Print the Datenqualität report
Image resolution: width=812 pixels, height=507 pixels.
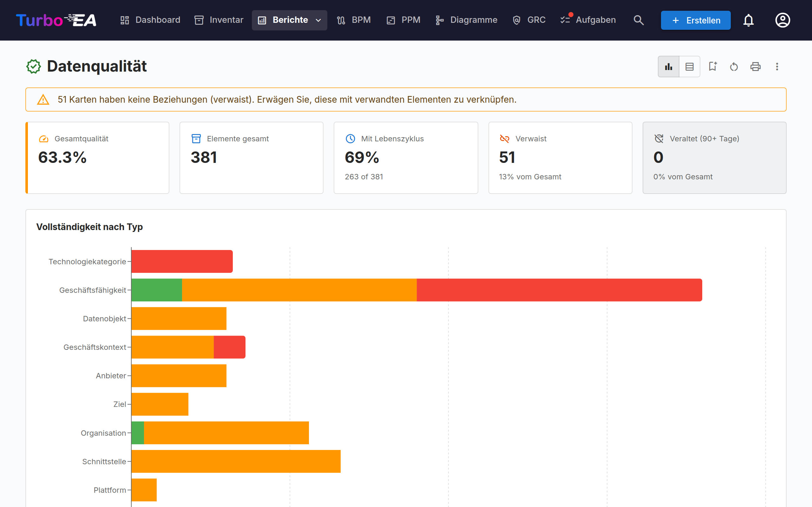(x=755, y=67)
